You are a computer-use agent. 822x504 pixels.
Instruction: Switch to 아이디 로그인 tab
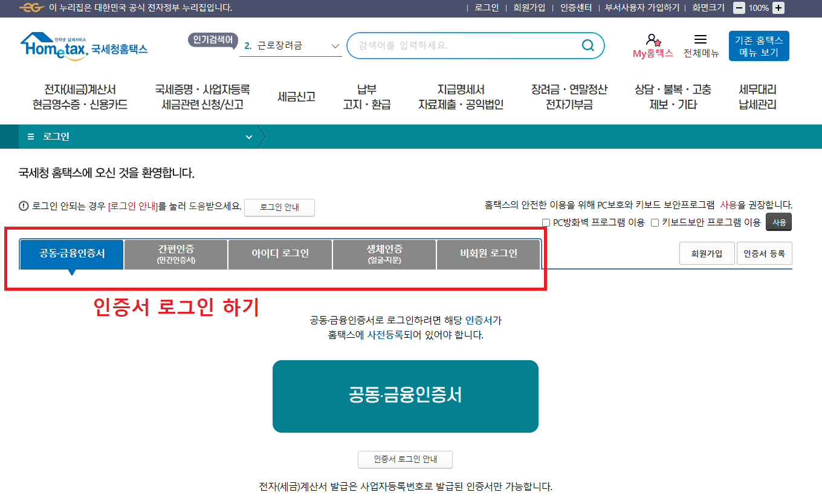coord(280,254)
